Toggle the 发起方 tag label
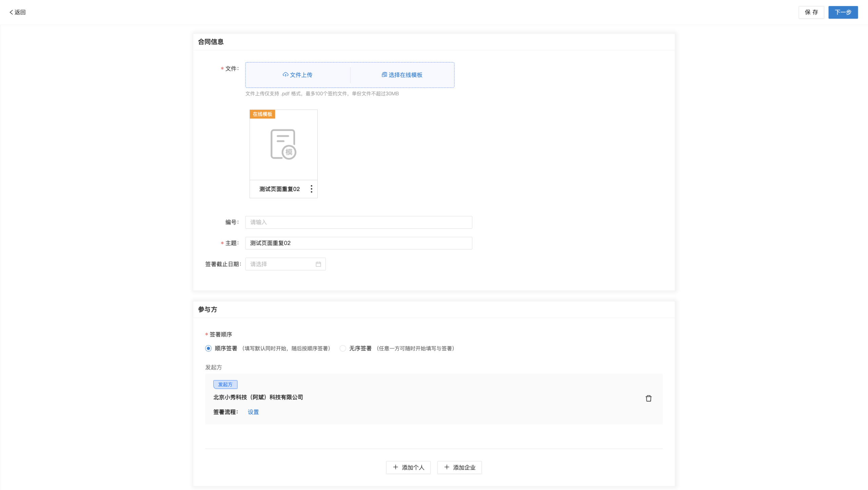Screen dimensions: 868x490 point(225,384)
